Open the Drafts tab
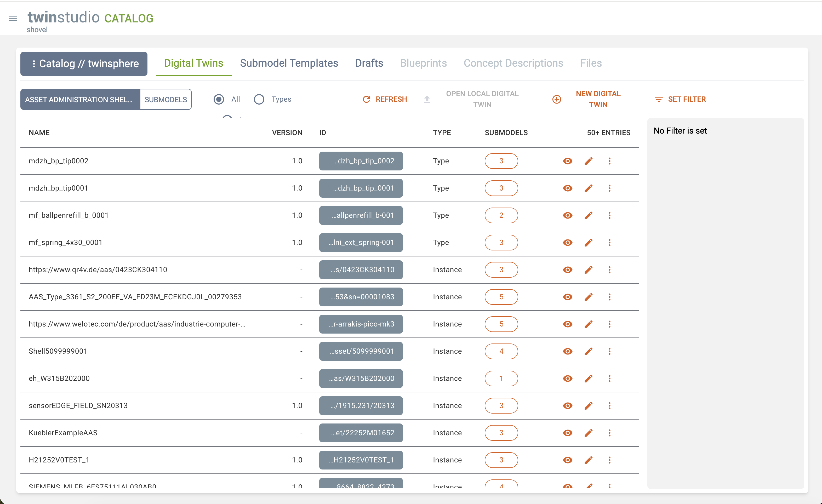Screen dimensions: 822x504 coord(369,63)
